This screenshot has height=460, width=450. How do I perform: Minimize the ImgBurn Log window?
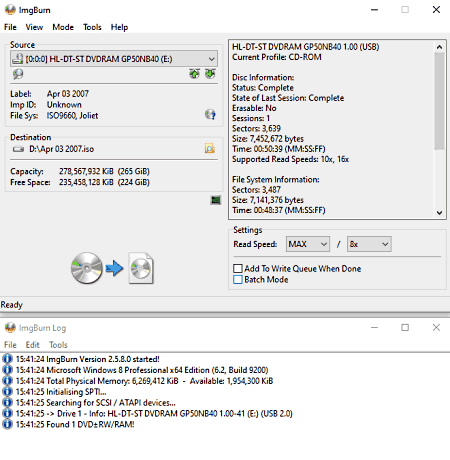tap(374, 328)
